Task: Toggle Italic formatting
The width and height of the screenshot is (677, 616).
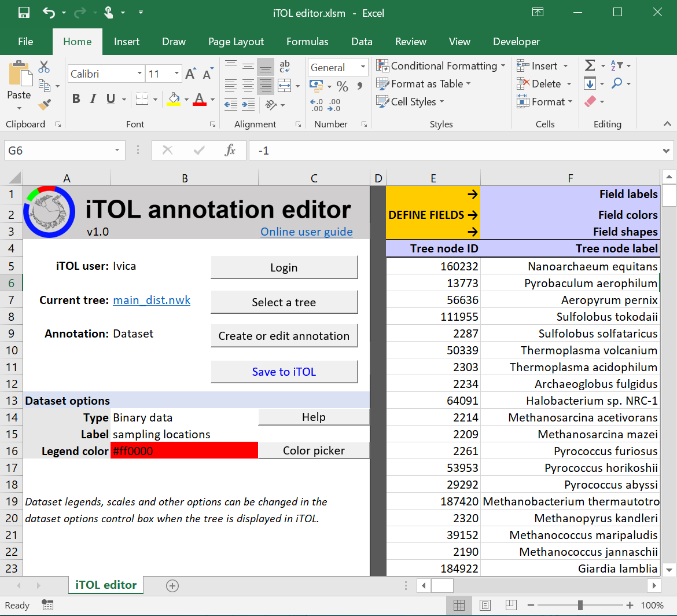Action: 93,99
